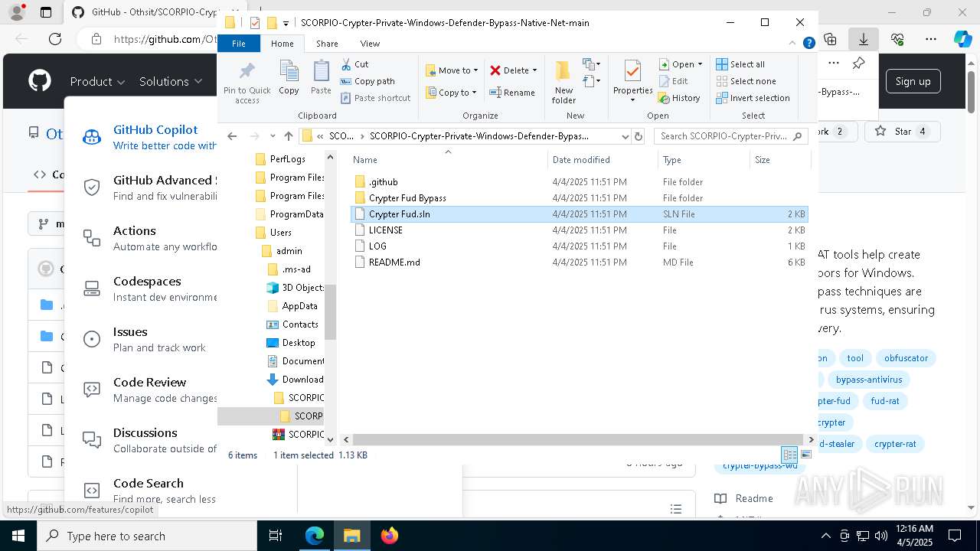The image size is (980, 551).
Task: Click the Explorer Forward arrow
Action: [254, 136]
